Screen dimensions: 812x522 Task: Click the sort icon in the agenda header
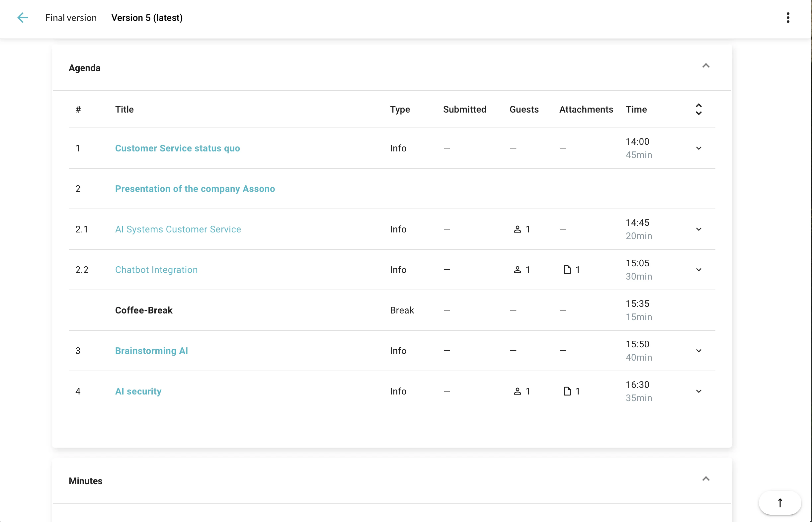(699, 109)
